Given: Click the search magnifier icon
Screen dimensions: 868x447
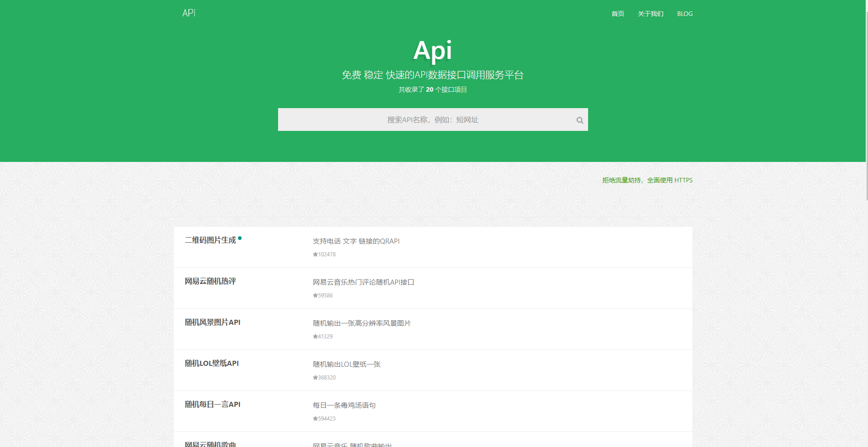Looking at the screenshot, I should click(579, 120).
